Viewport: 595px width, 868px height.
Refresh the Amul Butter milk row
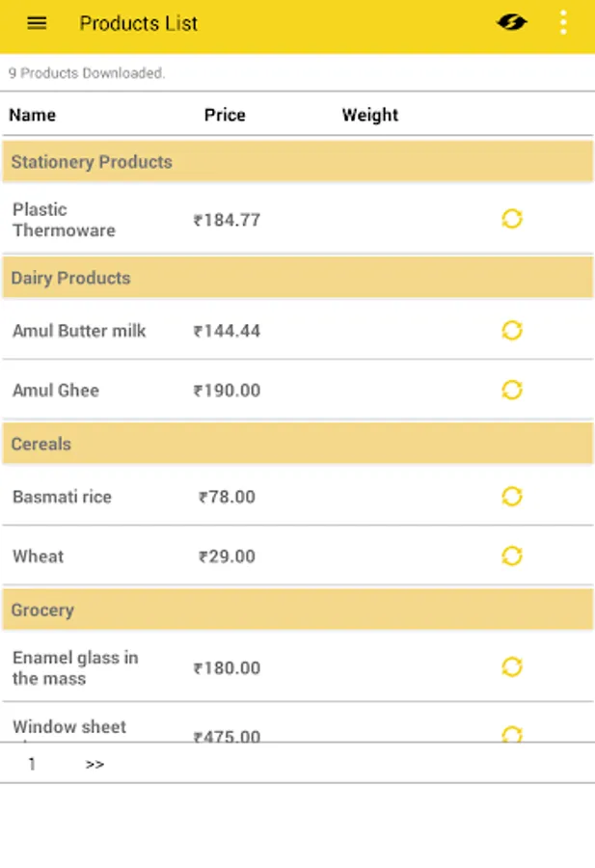click(x=512, y=331)
